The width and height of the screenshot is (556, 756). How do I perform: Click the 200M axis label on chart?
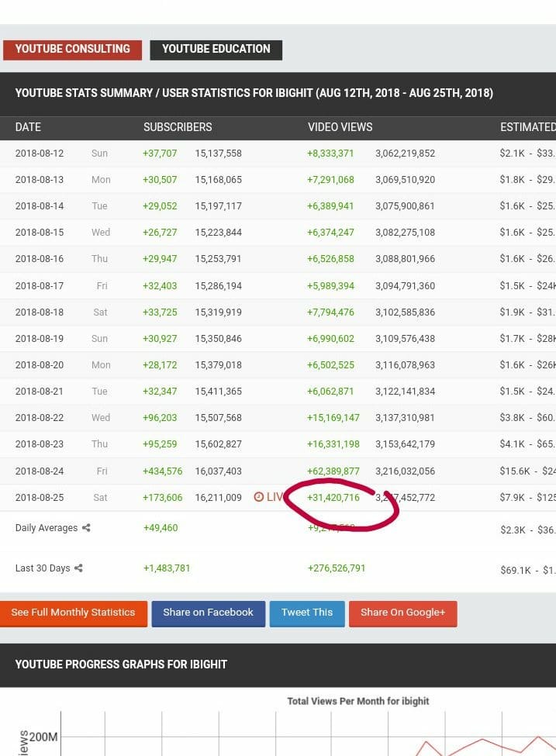point(43,737)
